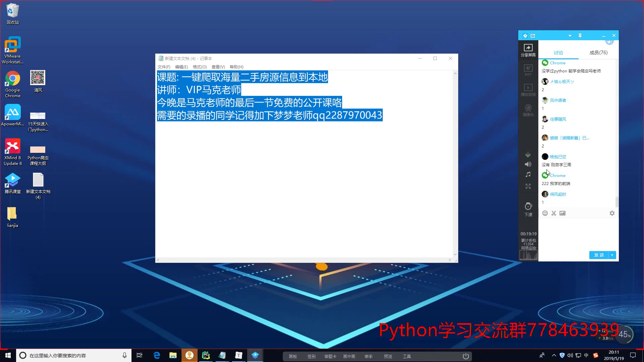Scroll the chat discussion panel
The image size is (644, 362).
click(616, 201)
